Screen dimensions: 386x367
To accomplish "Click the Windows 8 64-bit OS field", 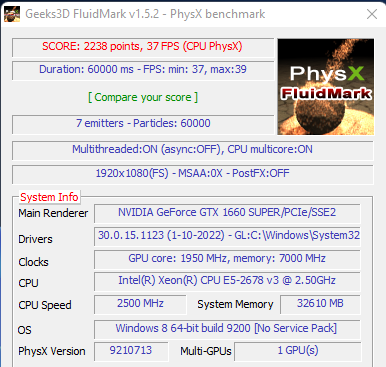I will [x=227, y=329].
